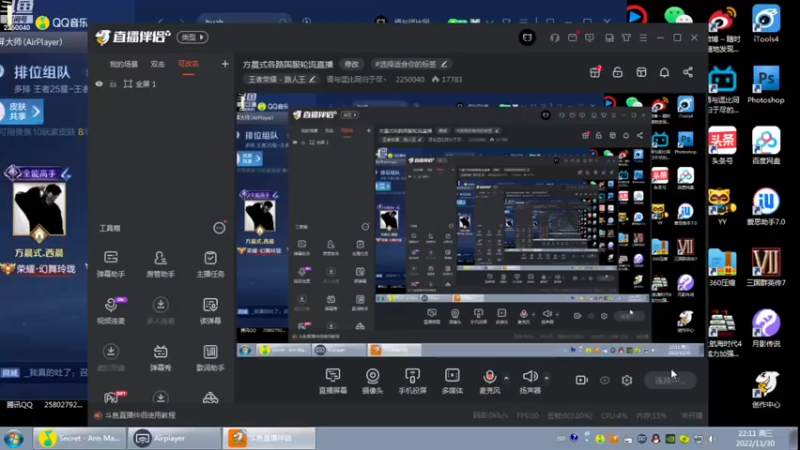800x450 pixels.
Task: Add a 手机投屏 phone cast source
Action: click(412, 381)
